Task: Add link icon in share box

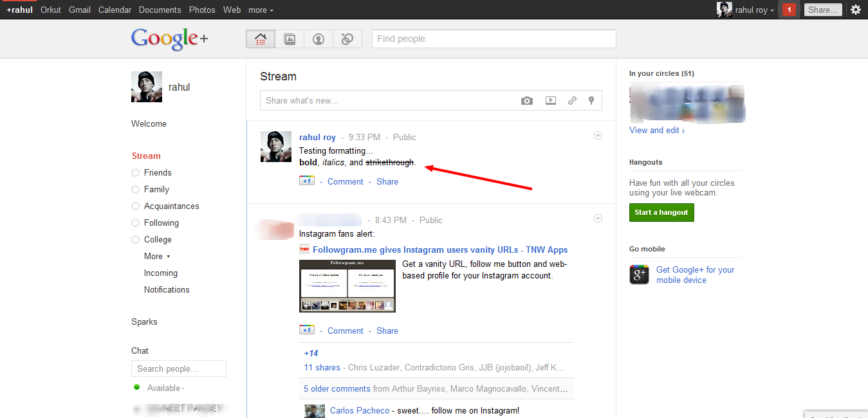Action: [572, 100]
